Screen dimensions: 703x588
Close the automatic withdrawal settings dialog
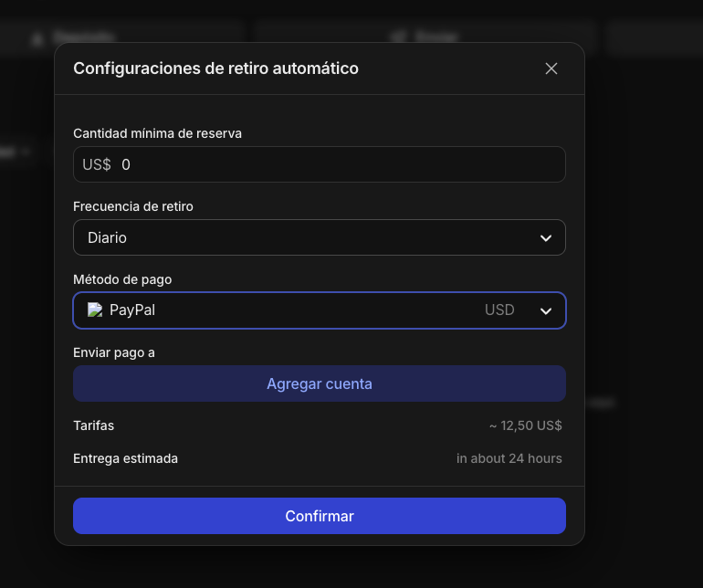[x=551, y=68]
